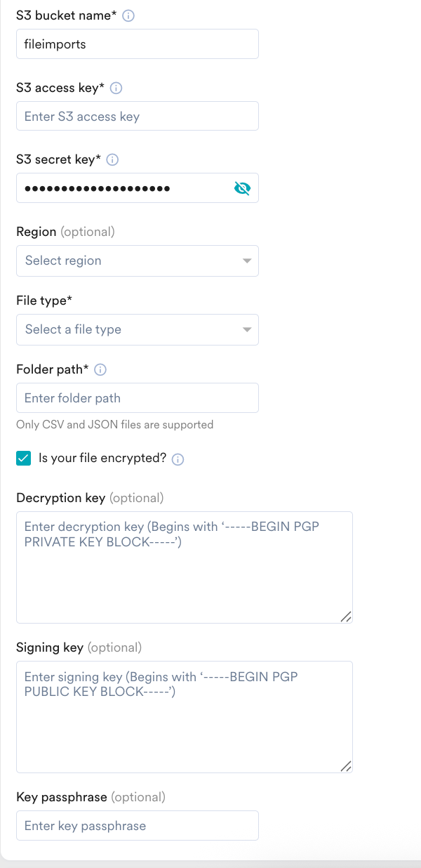Click info icon beside 'Is your file encrypted?'
Screen dimensions: 421x868
pyautogui.click(x=178, y=459)
